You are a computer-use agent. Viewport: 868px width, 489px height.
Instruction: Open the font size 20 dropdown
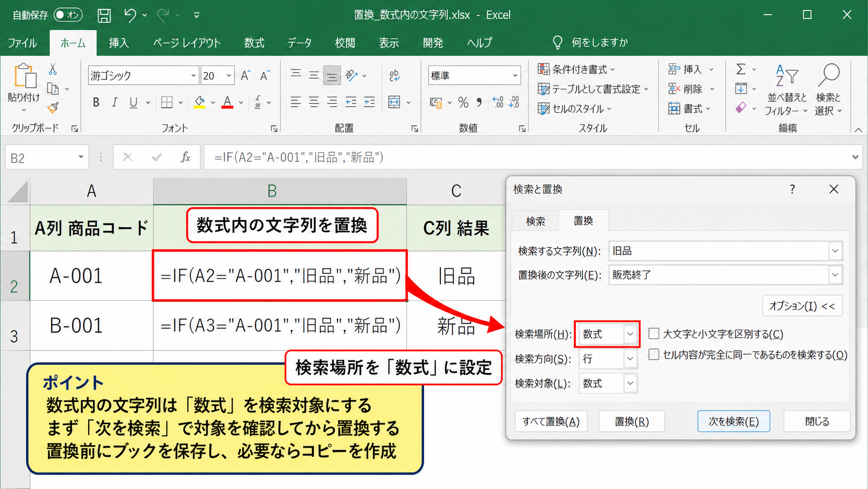tap(228, 76)
